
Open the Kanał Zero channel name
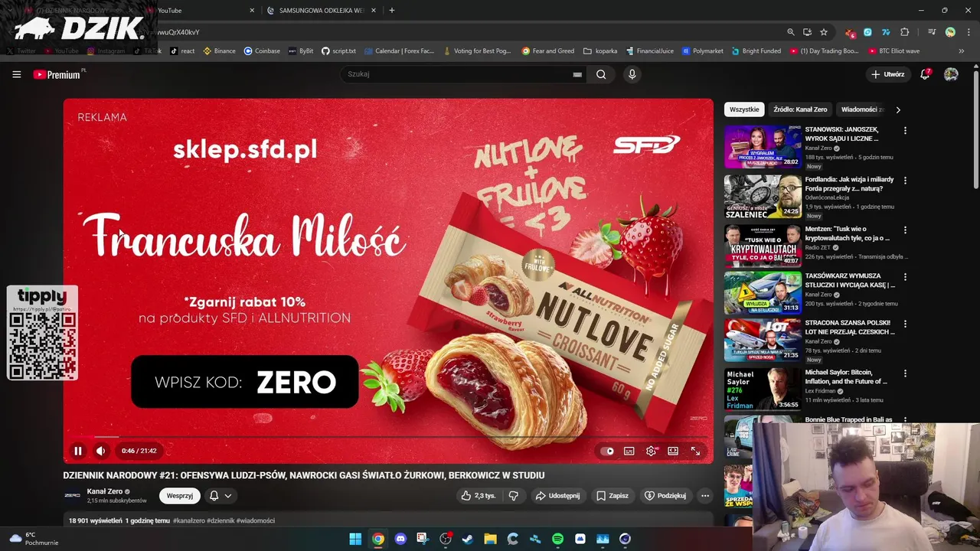tap(104, 491)
